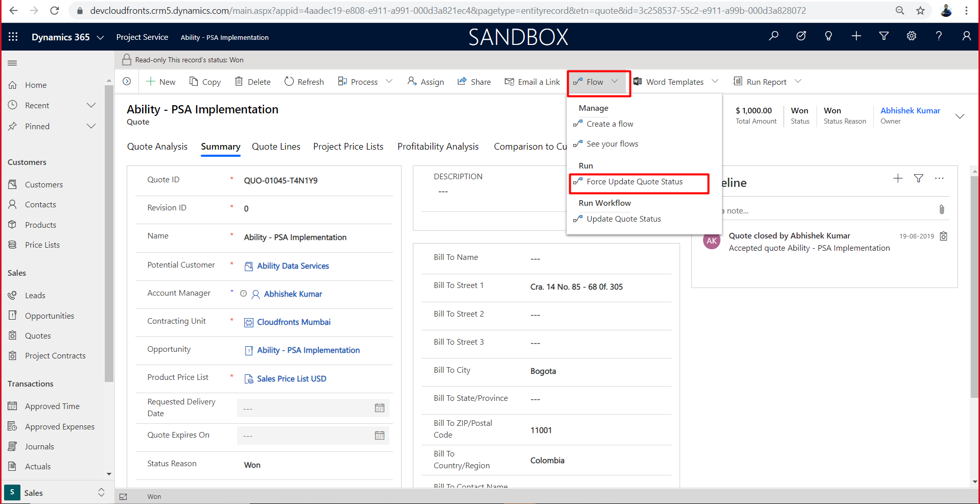Open the Profitability Analysis tab
The height and width of the screenshot is (504, 980).
pos(438,147)
